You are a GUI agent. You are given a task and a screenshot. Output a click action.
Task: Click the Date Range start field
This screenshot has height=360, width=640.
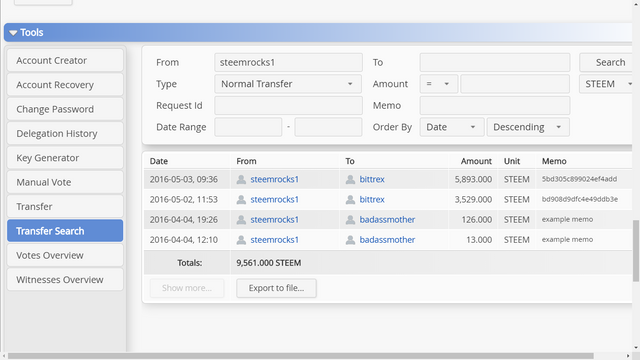(248, 127)
